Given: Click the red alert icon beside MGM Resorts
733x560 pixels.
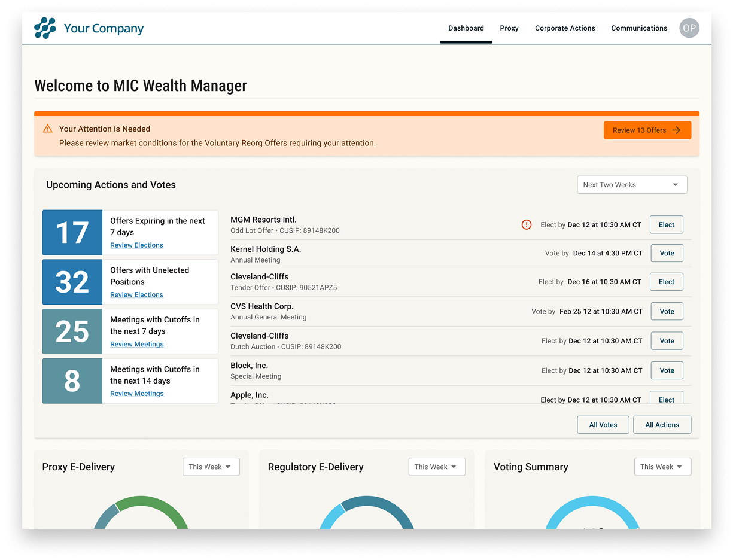Looking at the screenshot, I should click(x=527, y=225).
